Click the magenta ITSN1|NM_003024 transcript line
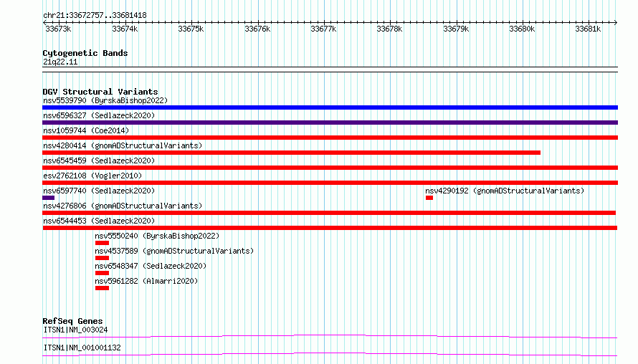The height and width of the screenshot is (364, 638). coord(330,336)
